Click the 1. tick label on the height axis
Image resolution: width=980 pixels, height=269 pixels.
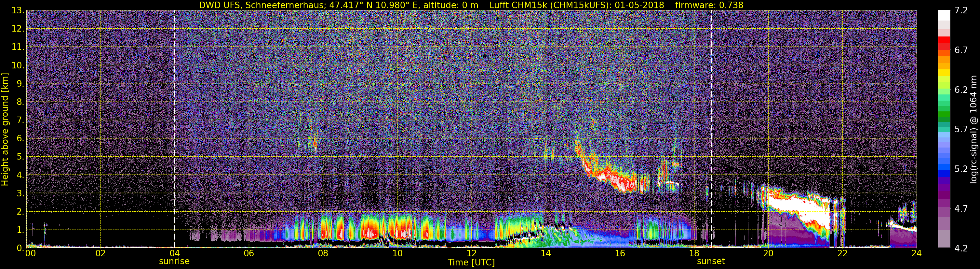tap(20, 230)
